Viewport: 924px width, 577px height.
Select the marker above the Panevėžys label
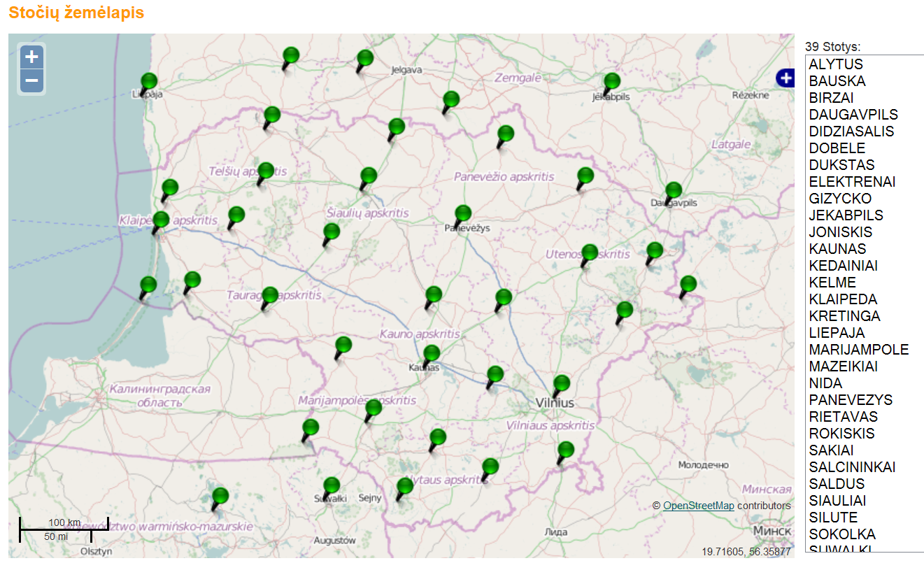461,218
